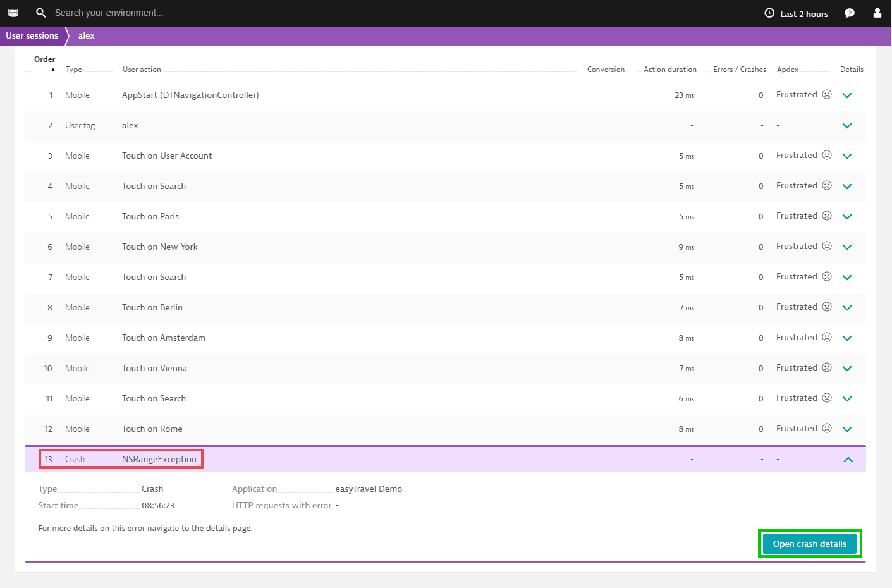Expand details for Touch on Vienna
892x588 pixels.
[x=848, y=369]
